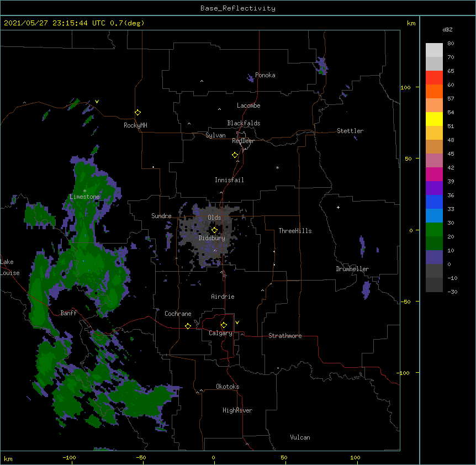Select the light blue 30-33 dBZ legend swatch
Viewport: 476px width, 465px height.
[434, 216]
